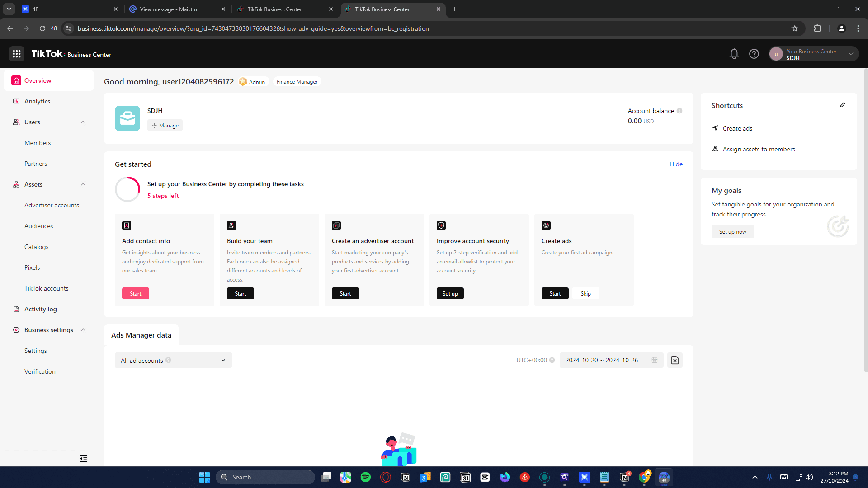
Task: Click the All ad accounts info icon
Action: pos(168,360)
